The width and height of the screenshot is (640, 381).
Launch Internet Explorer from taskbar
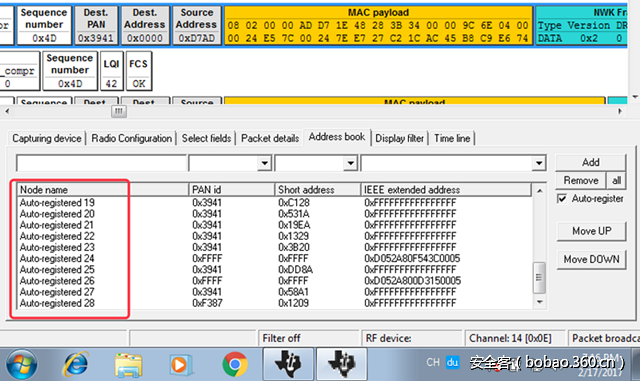(76, 364)
